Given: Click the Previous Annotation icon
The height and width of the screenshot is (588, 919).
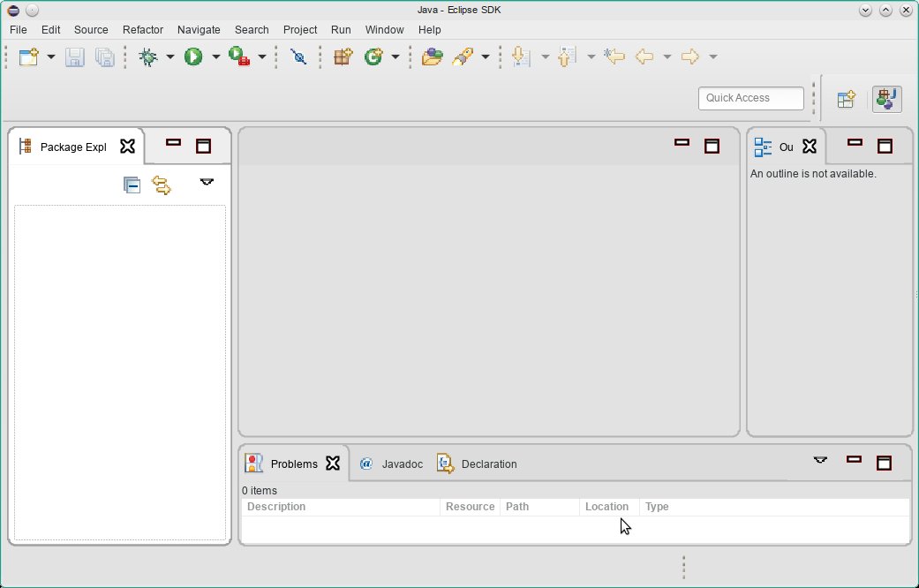Looking at the screenshot, I should [567, 57].
